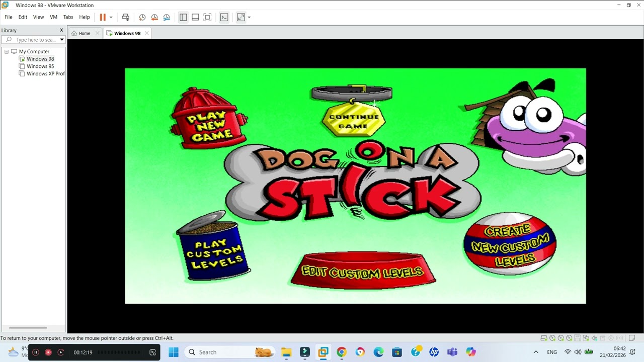Open the Windows Start menu
Screen dimensions: 644x362
click(x=174, y=352)
